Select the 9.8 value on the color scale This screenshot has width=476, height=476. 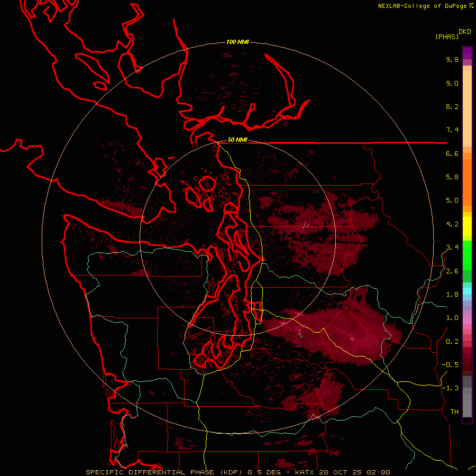point(452,59)
